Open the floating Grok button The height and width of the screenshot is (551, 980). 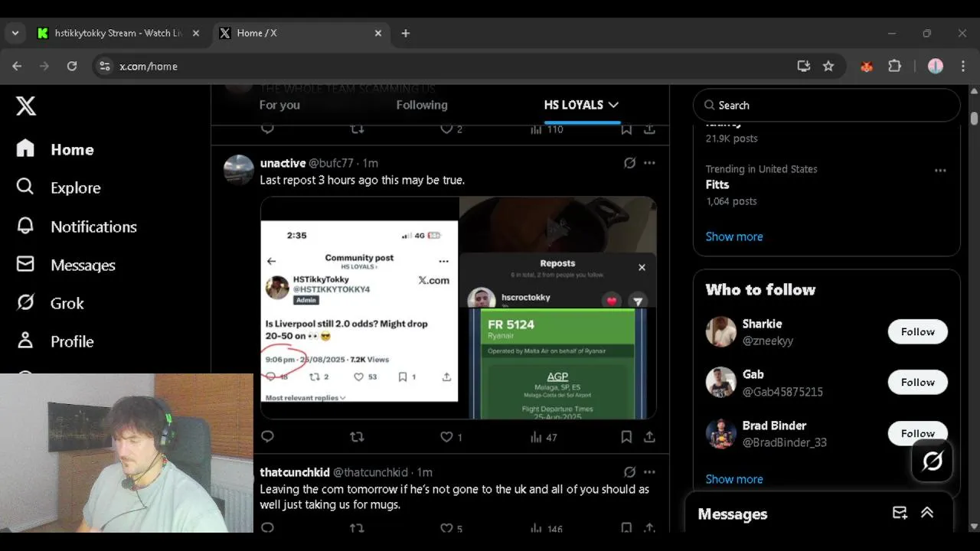tap(933, 461)
